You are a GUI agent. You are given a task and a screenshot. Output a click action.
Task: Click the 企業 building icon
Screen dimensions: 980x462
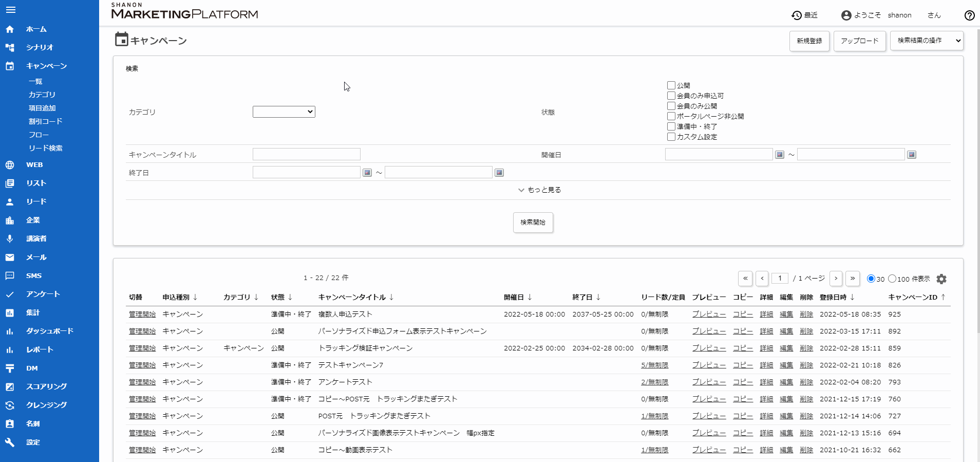tap(10, 220)
